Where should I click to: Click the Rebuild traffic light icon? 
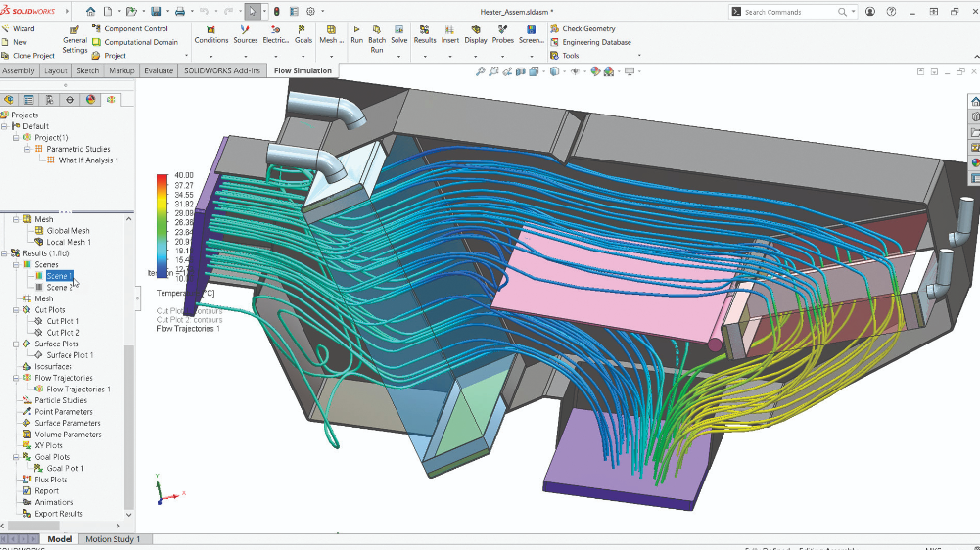pyautogui.click(x=276, y=11)
